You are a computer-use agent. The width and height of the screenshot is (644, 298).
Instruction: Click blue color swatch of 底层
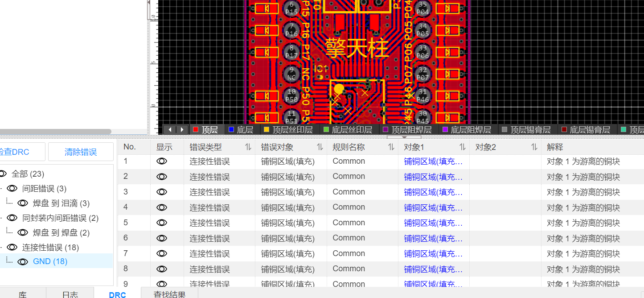pos(231,130)
